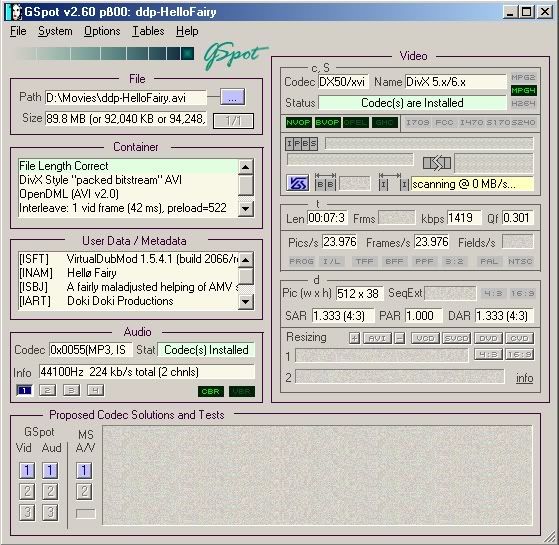The image size is (559, 545).
Task: Open the File menu
Action: click(18, 31)
